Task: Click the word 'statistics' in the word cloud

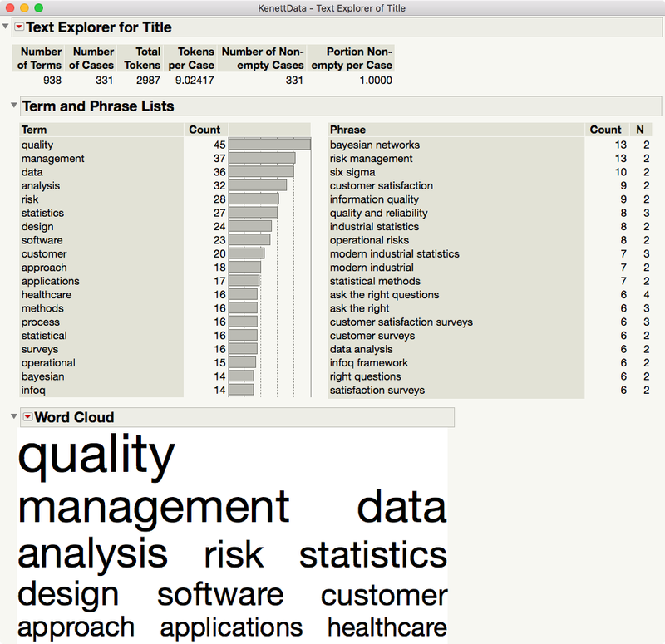Action: click(372, 555)
